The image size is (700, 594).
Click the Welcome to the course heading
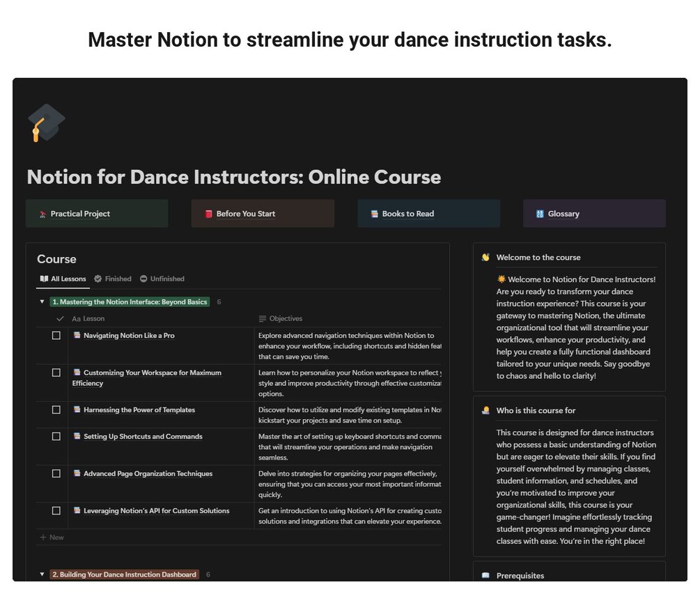[538, 257]
